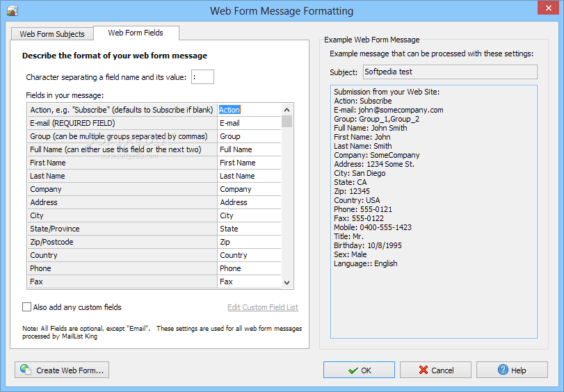The width and height of the screenshot is (564, 392).
Task: Click the line 'Group: Group_1,Group_2' in example
Action: pyautogui.click(x=377, y=119)
